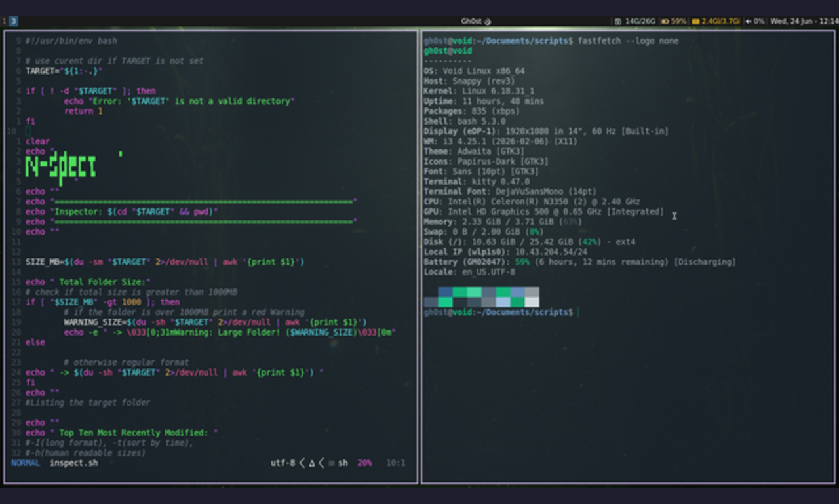Click the battery 59% bar indicator

pyautogui.click(x=673, y=21)
